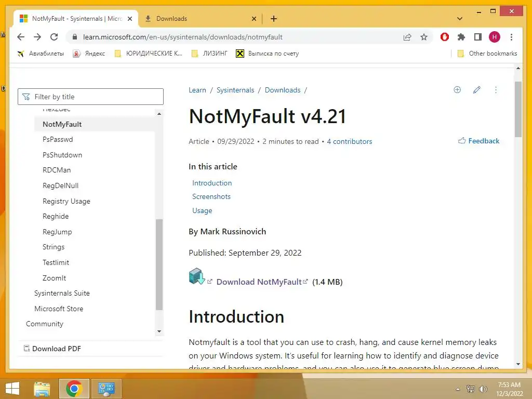Open Strings in the sidebar

click(x=54, y=247)
